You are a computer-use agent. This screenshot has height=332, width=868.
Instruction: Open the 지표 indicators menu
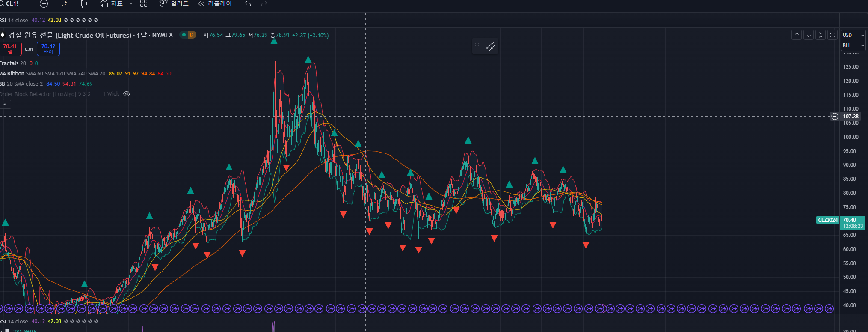coord(112,4)
